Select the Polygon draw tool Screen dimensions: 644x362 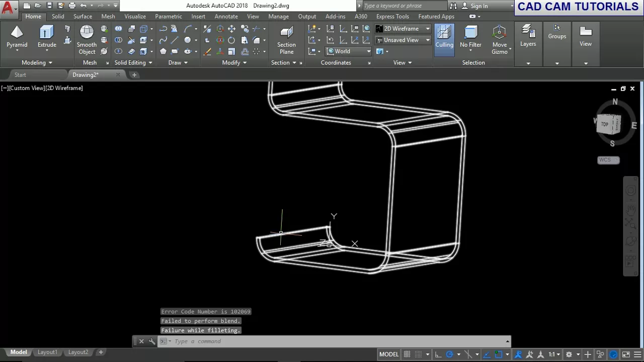coord(163,51)
